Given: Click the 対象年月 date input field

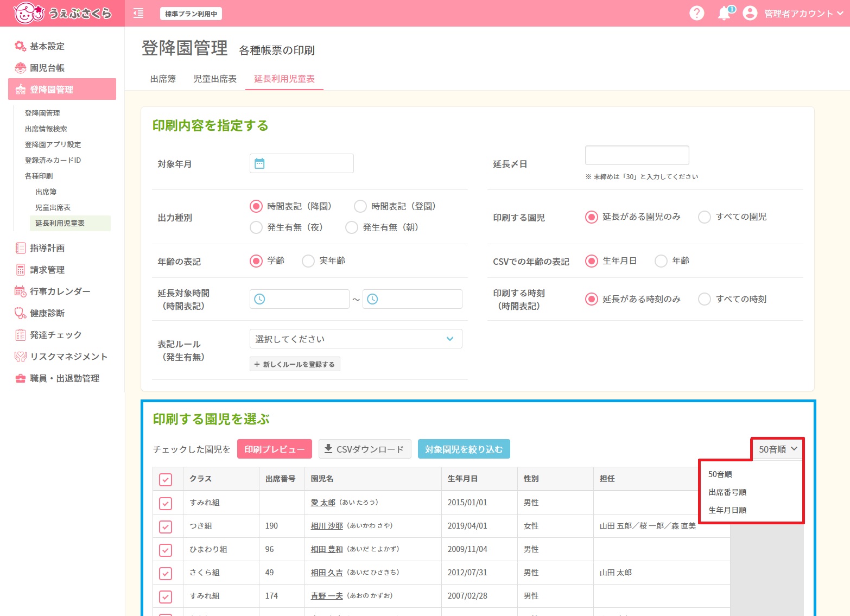Looking at the screenshot, I should pos(302,163).
